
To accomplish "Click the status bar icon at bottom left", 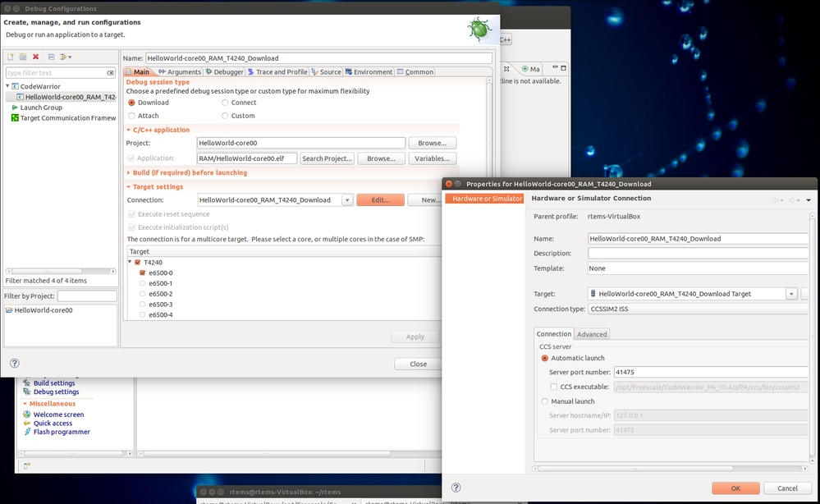I will (27, 465).
